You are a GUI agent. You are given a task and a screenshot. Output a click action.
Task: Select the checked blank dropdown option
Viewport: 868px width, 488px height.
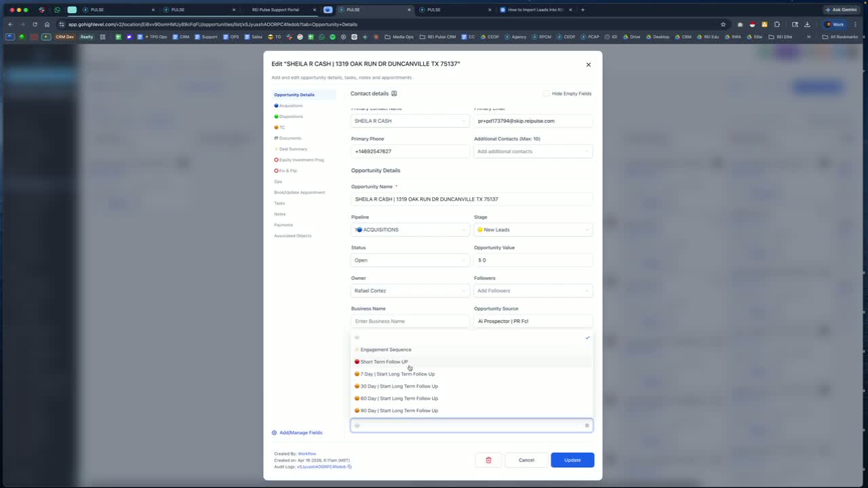pyautogui.click(x=472, y=338)
